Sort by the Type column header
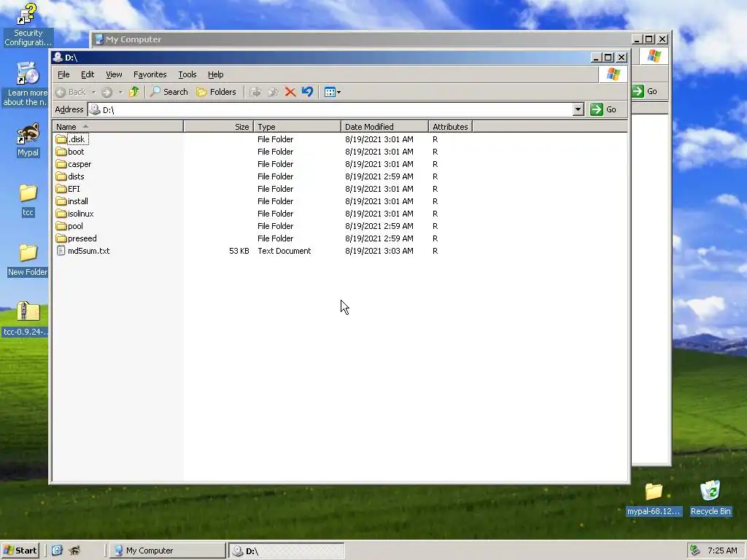This screenshot has height=560, width=747. point(298,127)
